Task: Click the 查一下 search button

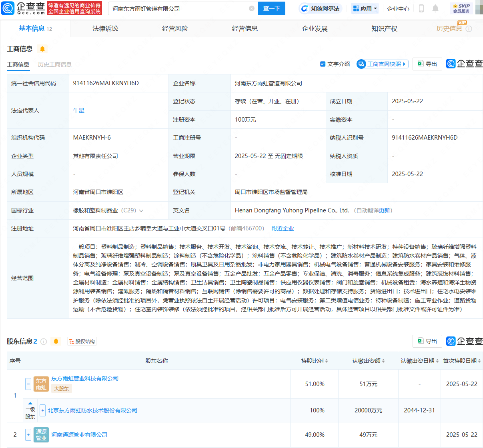Action: [272, 8]
